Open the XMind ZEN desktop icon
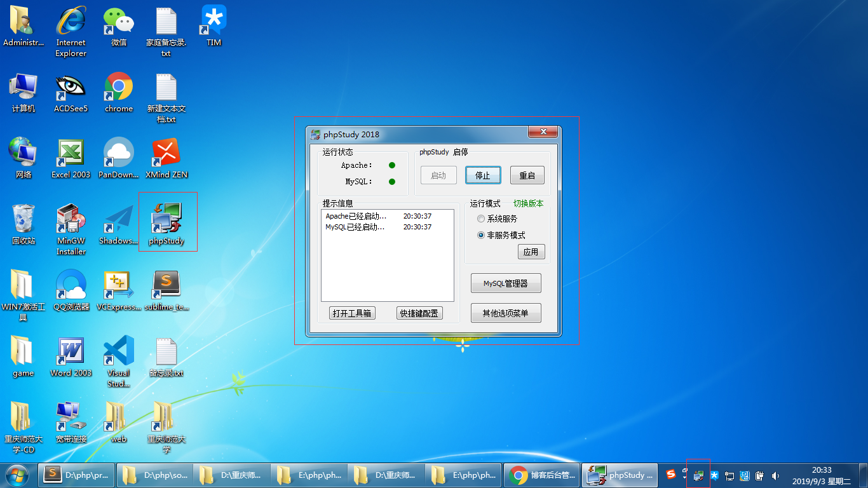 166,158
